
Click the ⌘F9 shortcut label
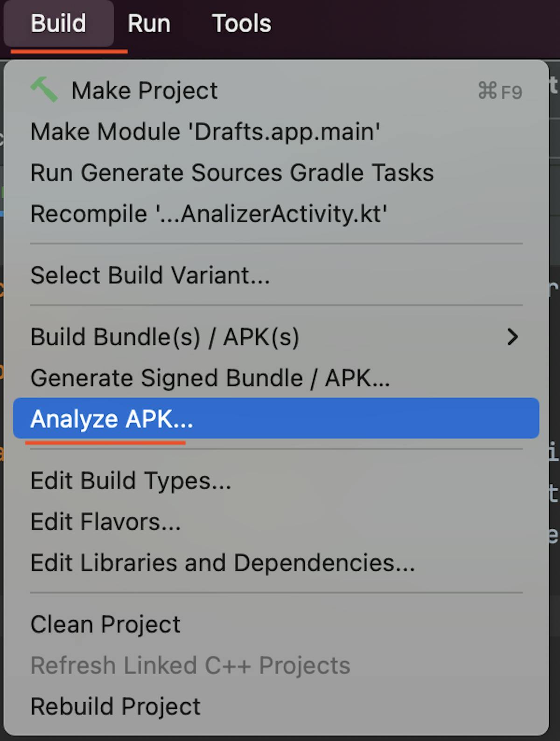499,91
